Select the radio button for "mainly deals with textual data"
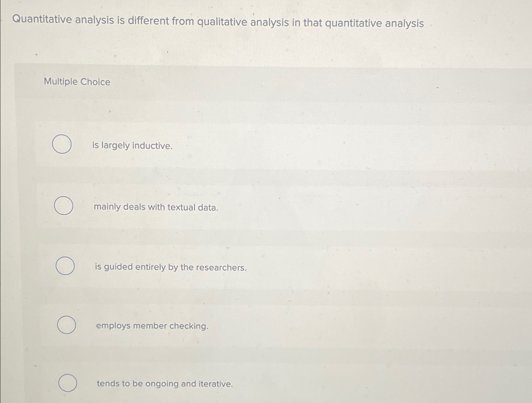The height and width of the screenshot is (403, 532). [64, 206]
